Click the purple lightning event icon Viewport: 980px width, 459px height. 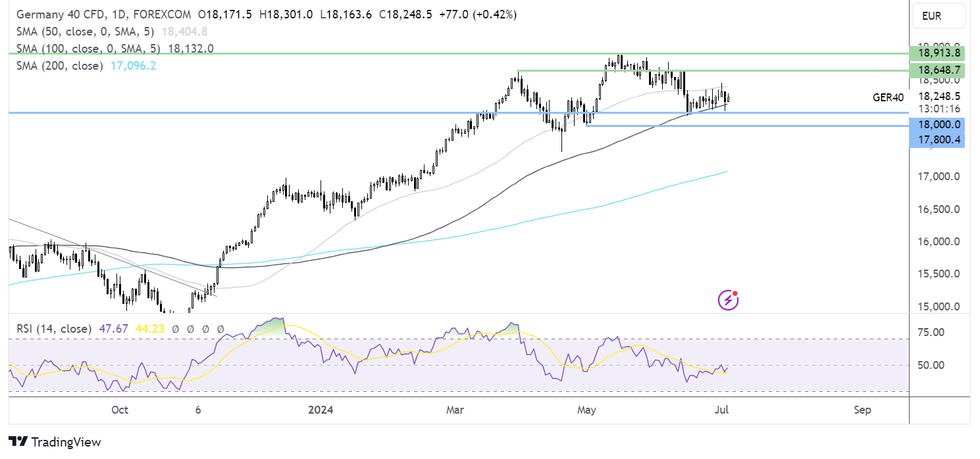[728, 301]
